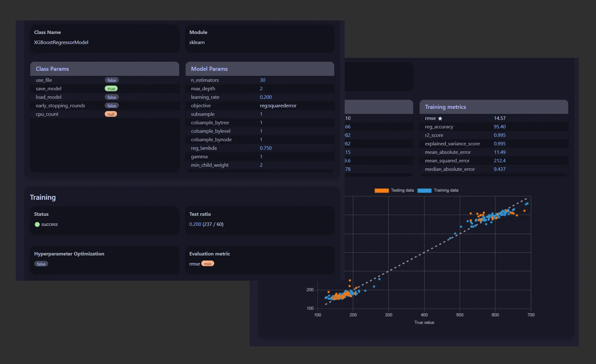Click the Evaluation metric label
This screenshot has height=364, width=596.
(209, 254)
